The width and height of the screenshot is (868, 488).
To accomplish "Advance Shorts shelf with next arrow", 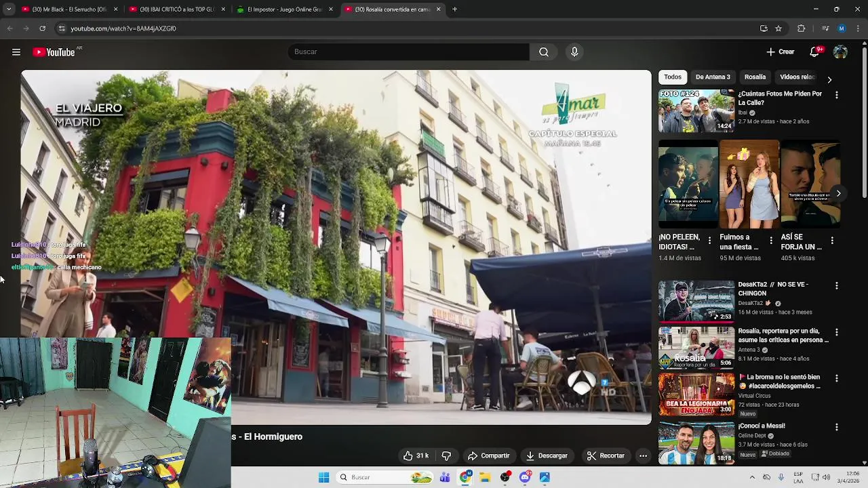I will pyautogui.click(x=838, y=193).
